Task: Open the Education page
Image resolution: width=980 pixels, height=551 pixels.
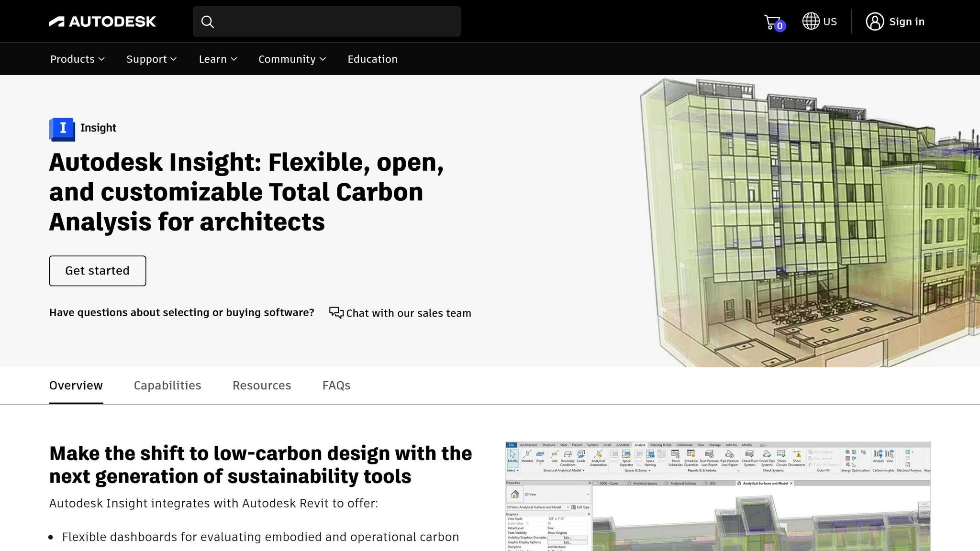Action: 372,59
